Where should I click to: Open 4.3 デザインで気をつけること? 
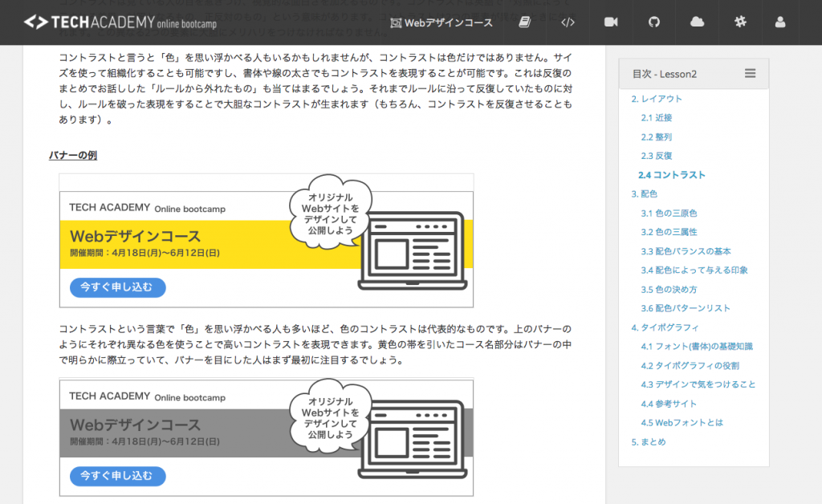pyautogui.click(x=698, y=384)
